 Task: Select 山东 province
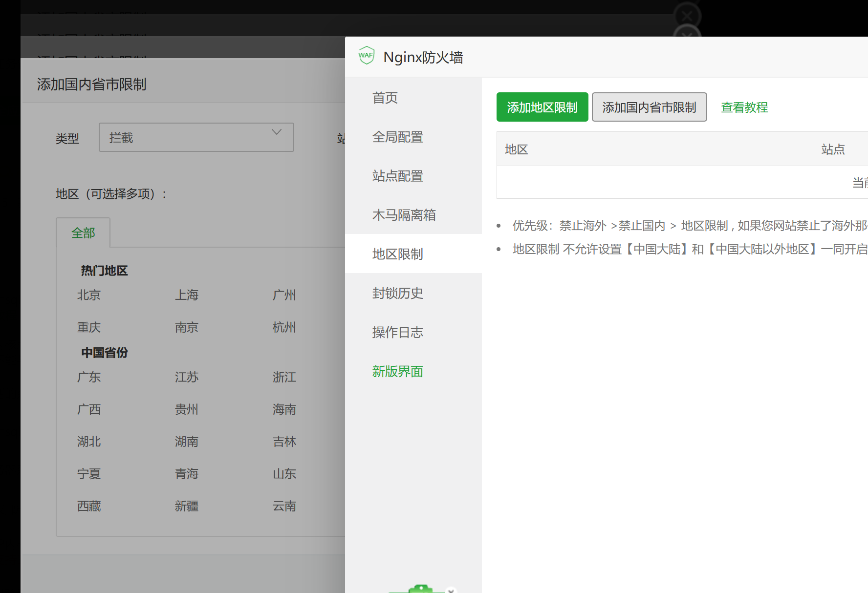point(284,474)
